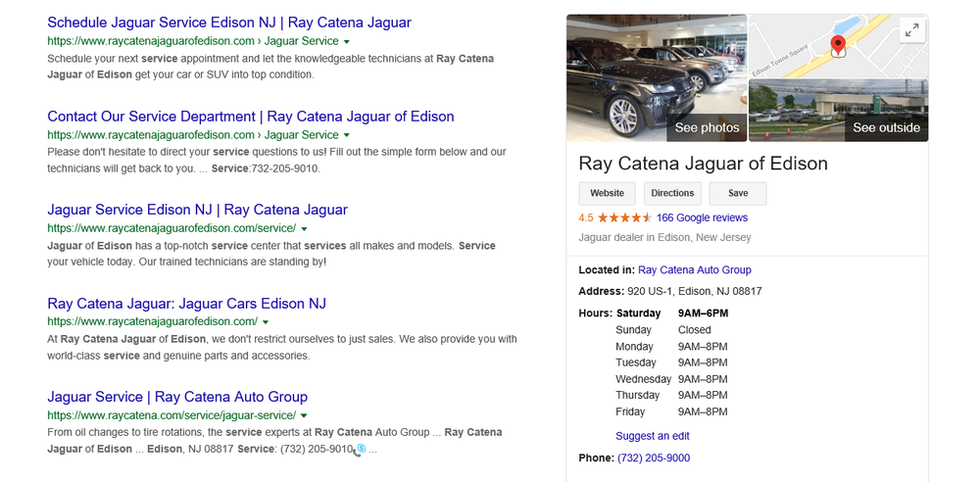
Task: Open the Jaguar Service | Ray Catena Auto Group result
Action: tap(177, 397)
